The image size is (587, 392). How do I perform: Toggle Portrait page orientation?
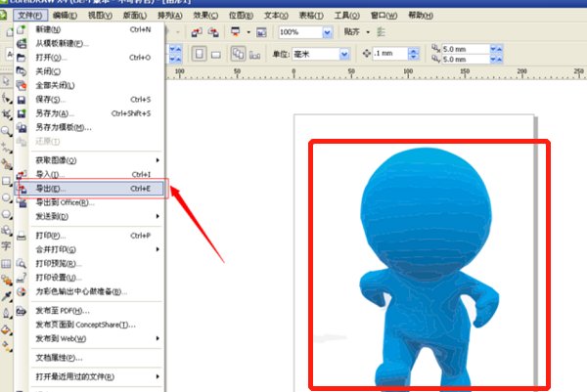[x=200, y=54]
